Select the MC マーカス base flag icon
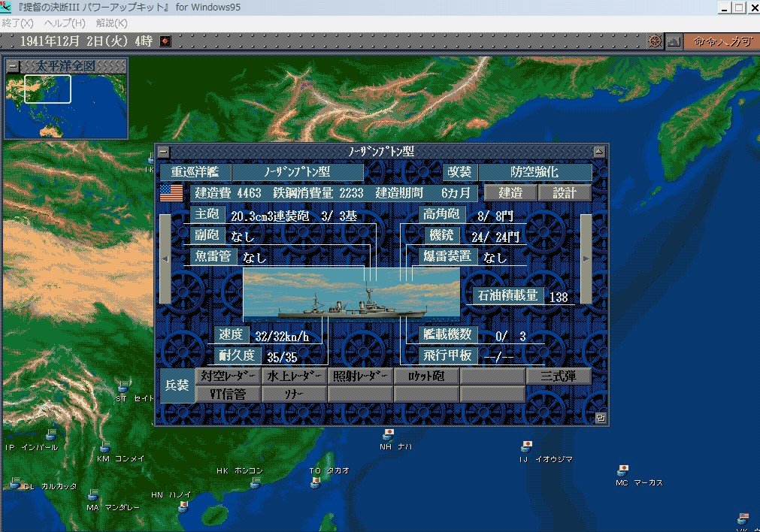760x532 pixels. (623, 470)
